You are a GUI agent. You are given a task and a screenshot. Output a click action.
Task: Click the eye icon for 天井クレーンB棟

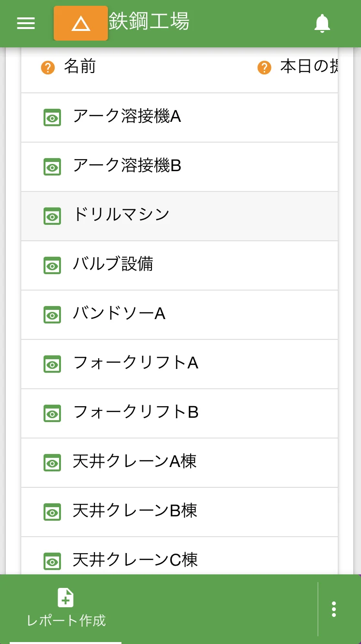(x=52, y=512)
